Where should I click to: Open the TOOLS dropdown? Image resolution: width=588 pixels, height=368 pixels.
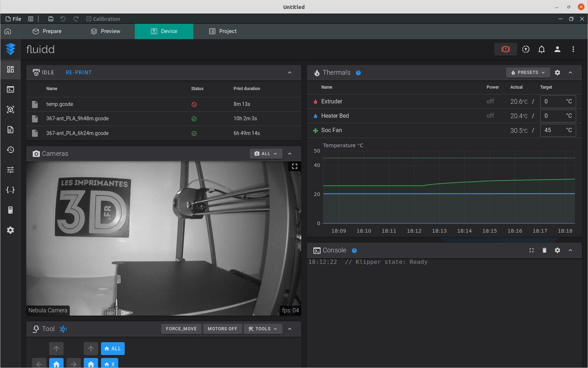(263, 329)
